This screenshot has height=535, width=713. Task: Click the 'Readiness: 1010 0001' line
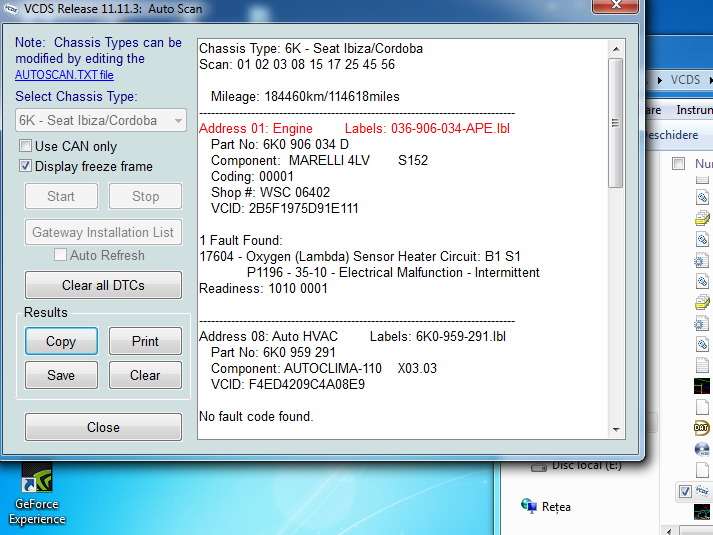(x=263, y=288)
